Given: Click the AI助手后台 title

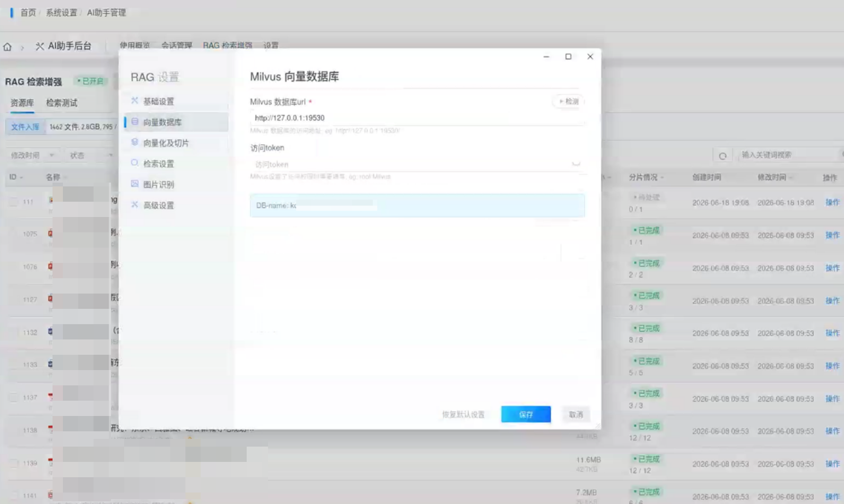Looking at the screenshot, I should click(x=69, y=46).
